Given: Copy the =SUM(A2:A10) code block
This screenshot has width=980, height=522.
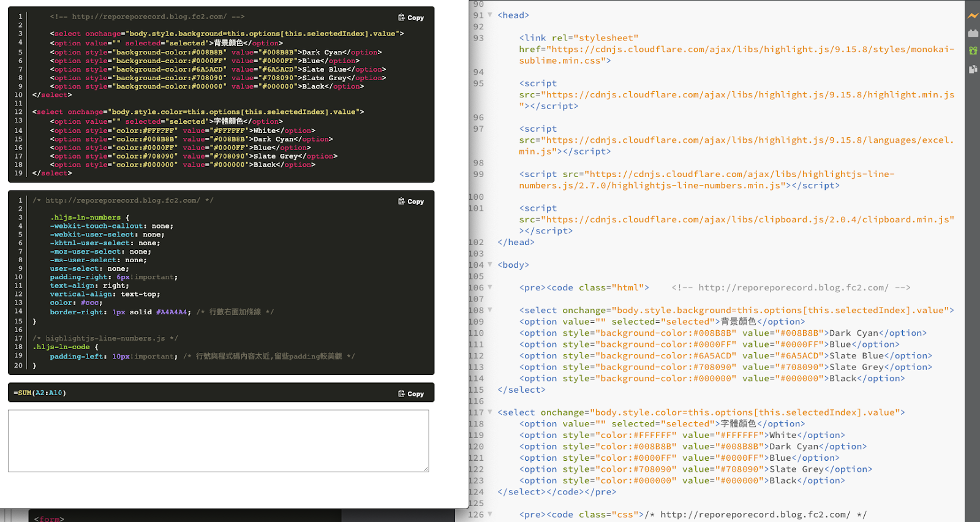Looking at the screenshot, I should point(411,394).
